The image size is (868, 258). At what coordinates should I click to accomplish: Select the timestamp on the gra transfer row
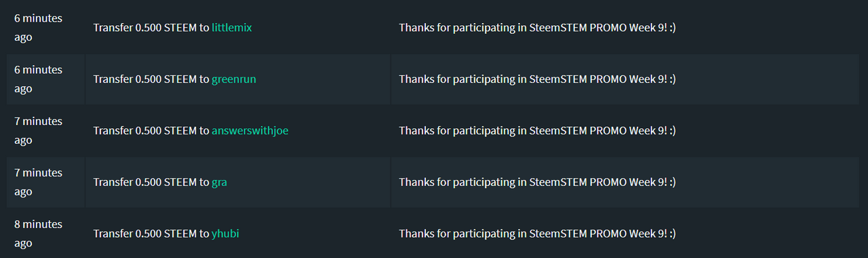click(x=38, y=183)
